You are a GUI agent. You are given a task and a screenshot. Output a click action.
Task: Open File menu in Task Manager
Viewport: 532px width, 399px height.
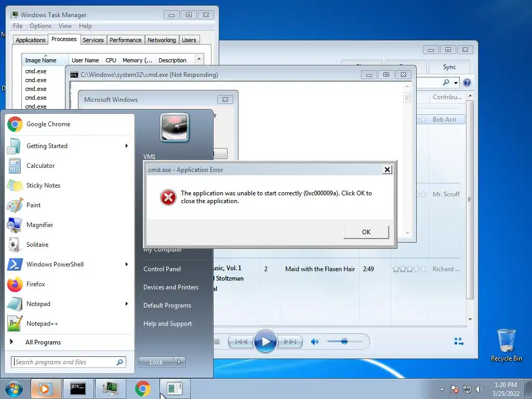click(18, 26)
